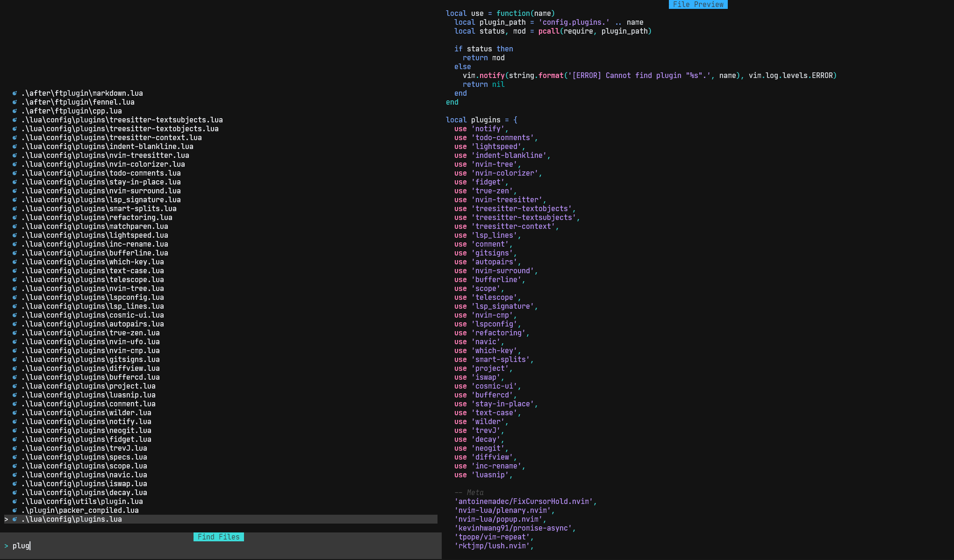Screen dimensions: 954x560
Task: Select the Lua icon for nvim-colorizer.lua
Action: [15, 164]
